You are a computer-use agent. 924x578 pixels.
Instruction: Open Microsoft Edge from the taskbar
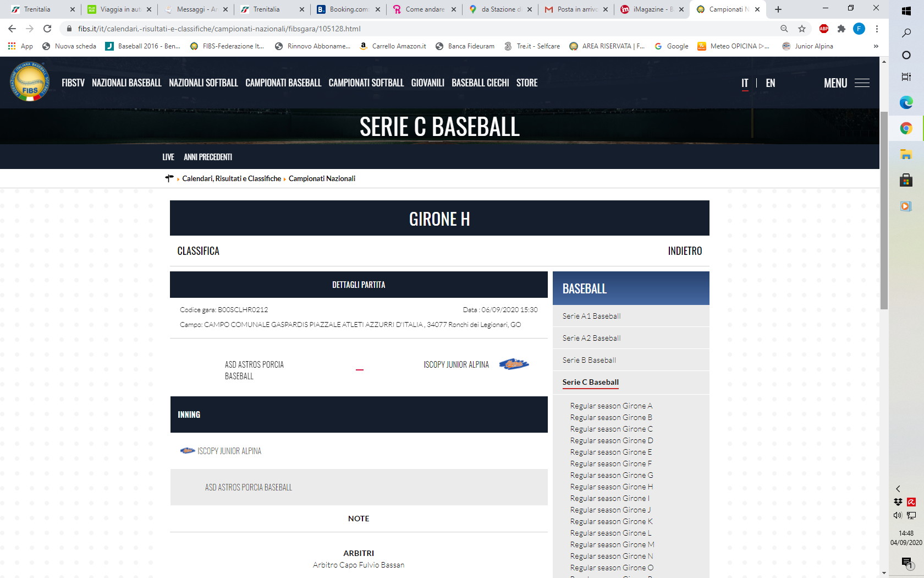click(x=906, y=102)
